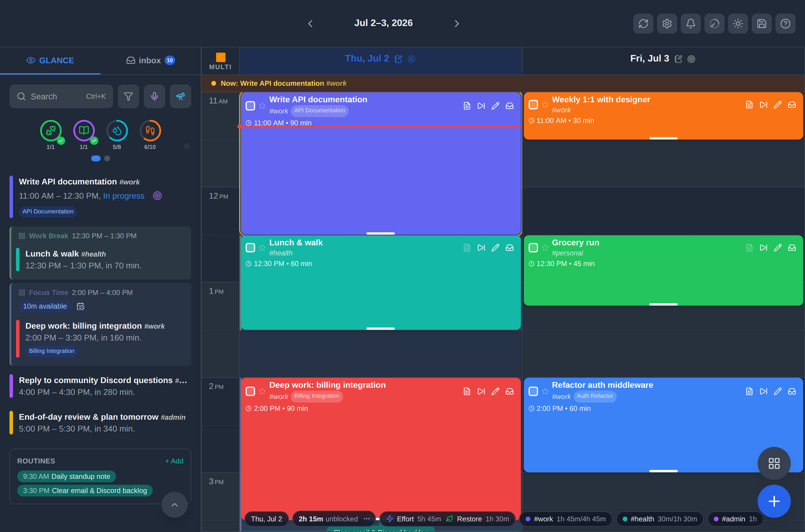
Task: Check off Write API documentation task
Action: click(x=250, y=106)
